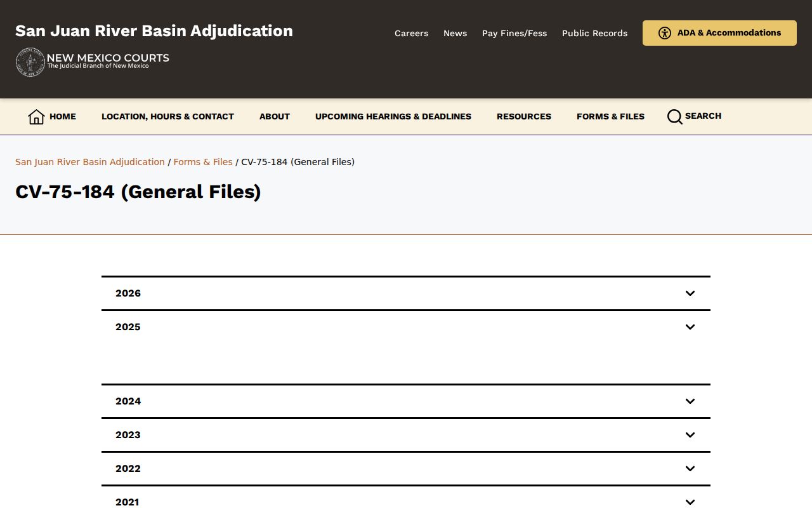Click San Juan River Basin Adjudication breadcrumb
The width and height of the screenshot is (812, 508).
click(x=90, y=162)
